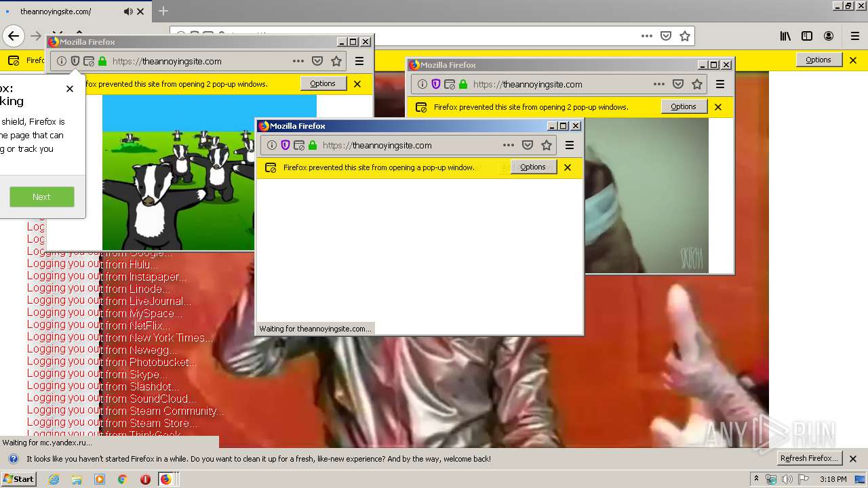This screenshot has width=868, height=488.
Task: Show site information in badger pop-up window
Action: [x=62, y=61]
